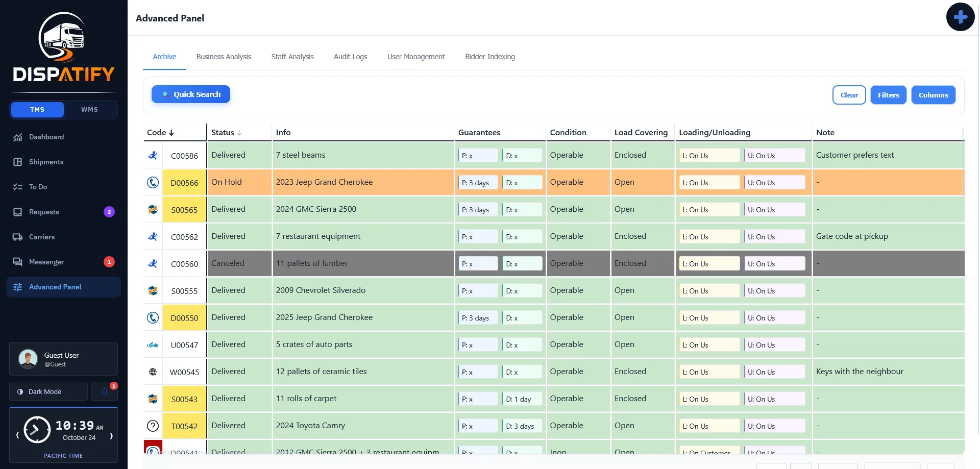Click delivery guarantee 'D: 1 day' for S00543

pos(522,399)
